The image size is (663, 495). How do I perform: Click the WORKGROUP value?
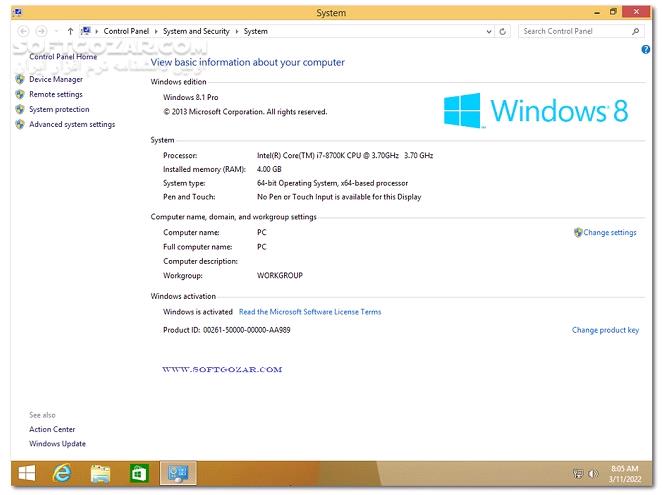[279, 275]
